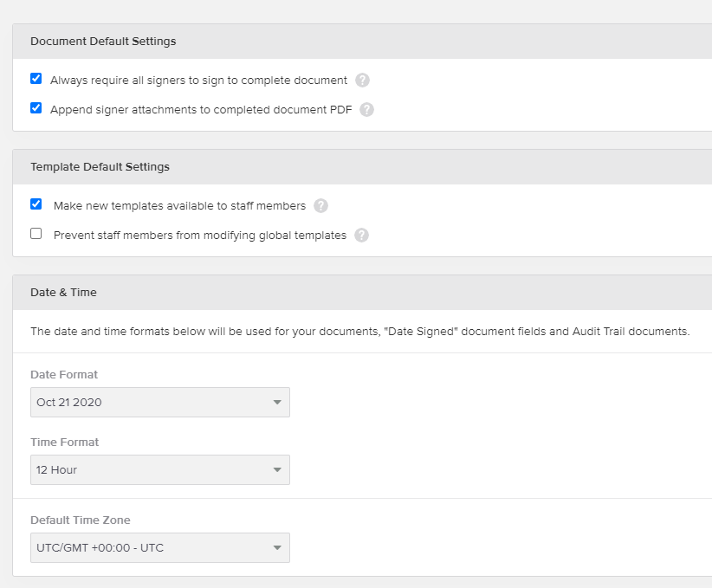Click help icon beside 'Always require all signers'
The width and height of the screenshot is (712, 588).
(x=362, y=81)
